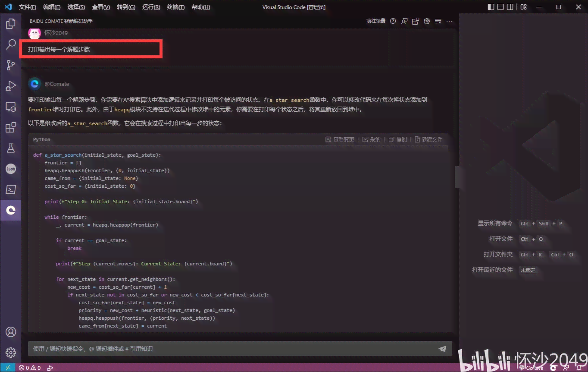The width and height of the screenshot is (588, 372).
Task: Open the 帮助(H) menu
Action: coord(200,7)
